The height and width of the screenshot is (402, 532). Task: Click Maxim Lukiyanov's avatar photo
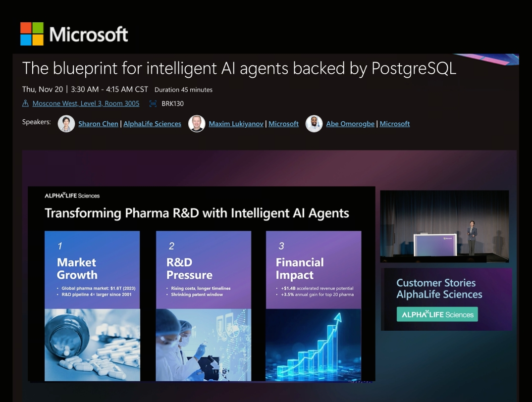(x=197, y=124)
